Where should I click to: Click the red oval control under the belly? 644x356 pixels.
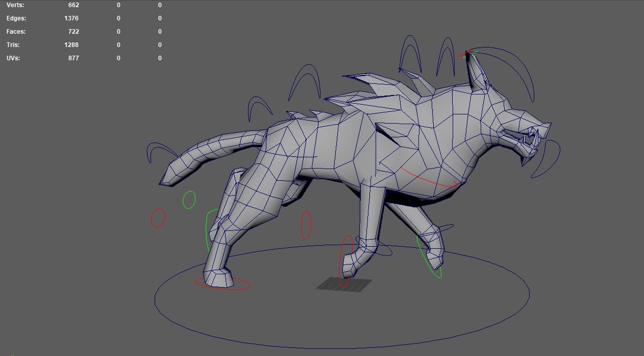(306, 225)
